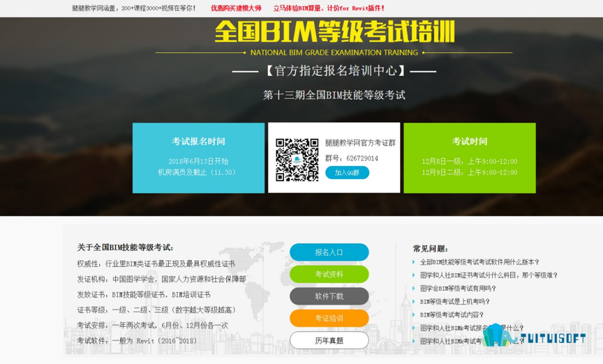Click 机房满员及截止（11.30） text
Viewport: 603px width, 364px height.
(197, 172)
